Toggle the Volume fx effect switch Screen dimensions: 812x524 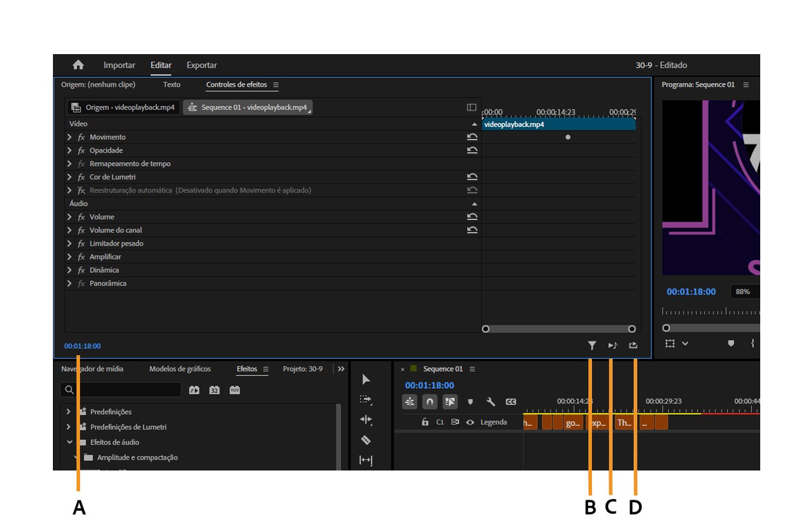tap(81, 217)
